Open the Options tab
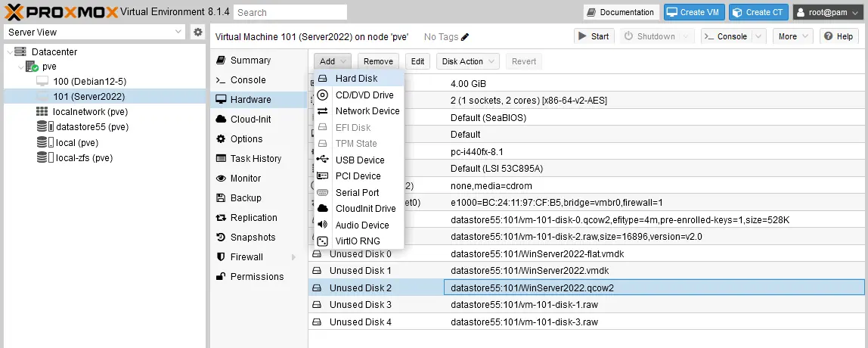The width and height of the screenshot is (868, 348). (259, 139)
